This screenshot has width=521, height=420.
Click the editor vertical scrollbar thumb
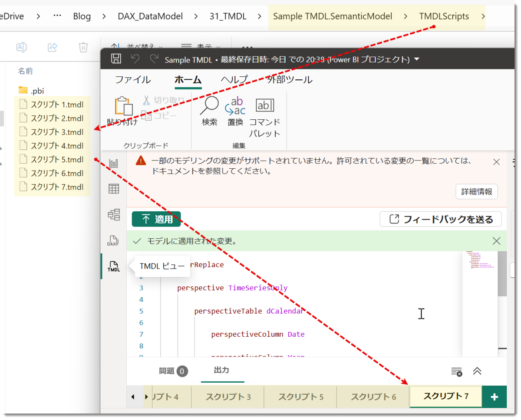[x=502, y=273]
